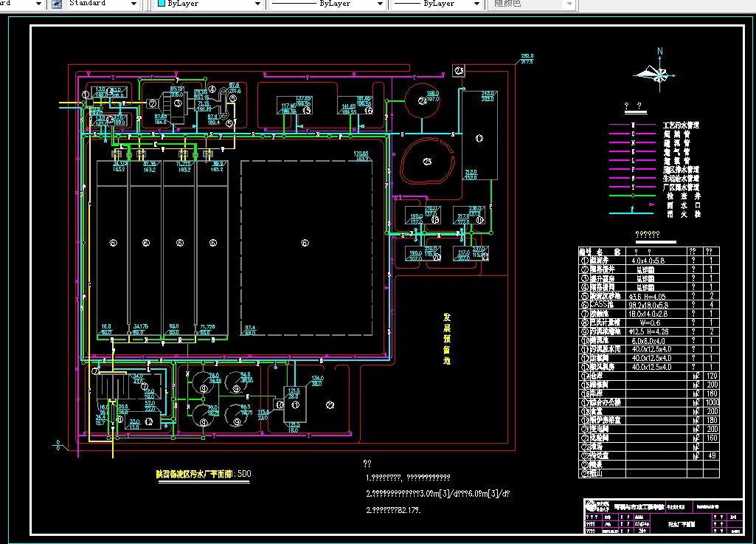Select table cell 'φ12.5 H=4.28'
Viewport: 756px width, 544px height.
click(x=650, y=331)
